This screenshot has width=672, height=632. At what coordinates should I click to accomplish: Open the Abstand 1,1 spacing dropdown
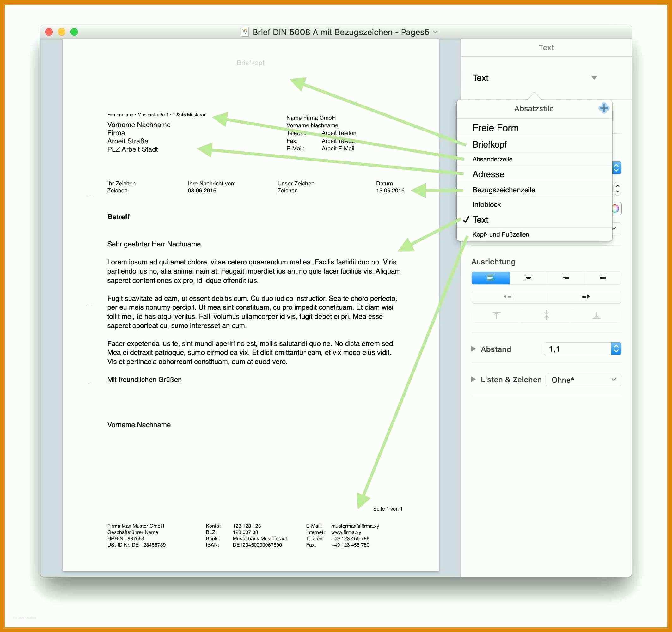pos(616,349)
